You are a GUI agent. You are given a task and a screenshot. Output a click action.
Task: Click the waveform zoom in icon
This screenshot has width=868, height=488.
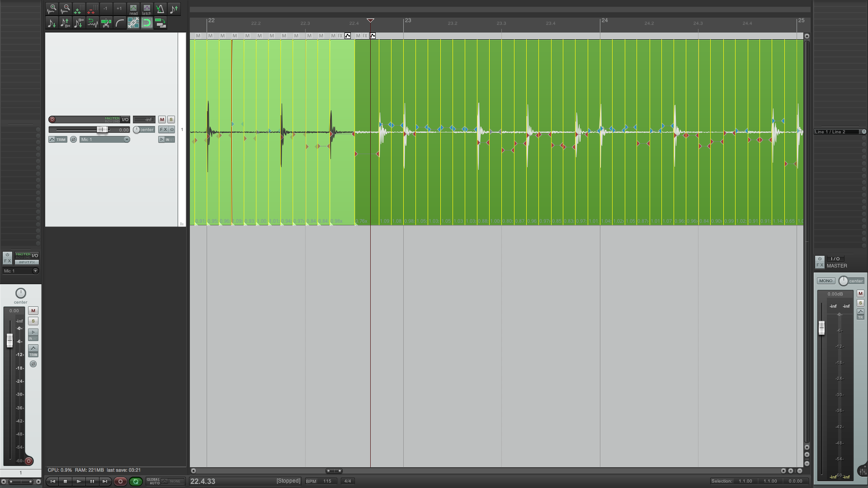[x=52, y=9]
